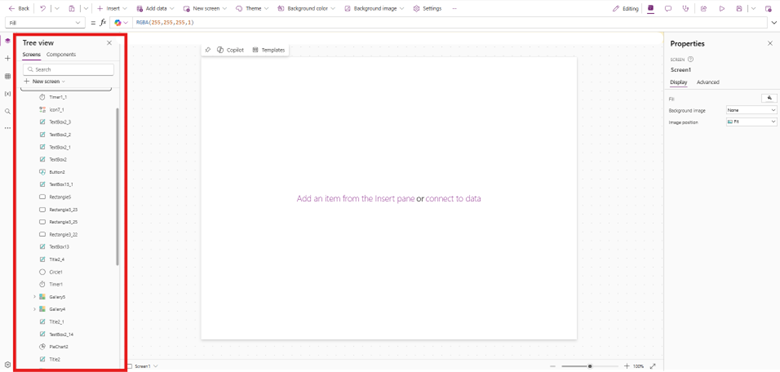Viewport: 780px width, 372px height.
Task: Click New screen in Tree view
Action: tap(45, 81)
